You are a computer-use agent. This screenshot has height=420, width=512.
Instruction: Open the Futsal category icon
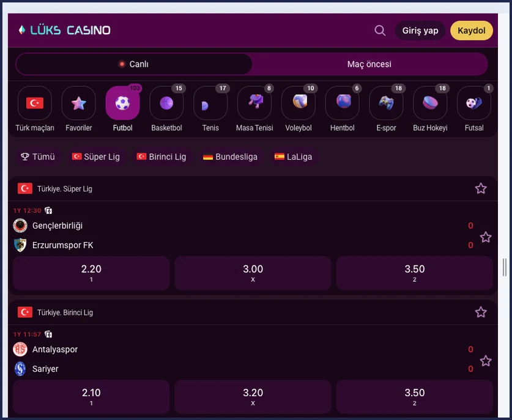pyautogui.click(x=474, y=103)
